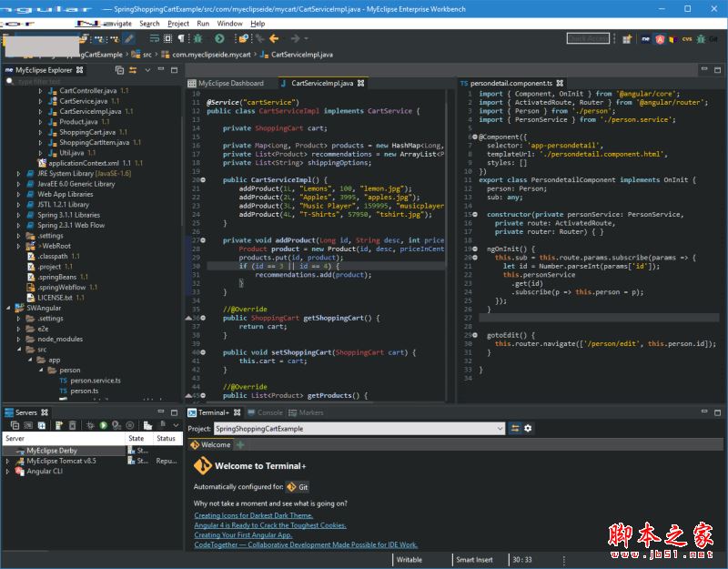Switch to the Console tab
Screen dimensions: 728x569
click(x=265, y=412)
